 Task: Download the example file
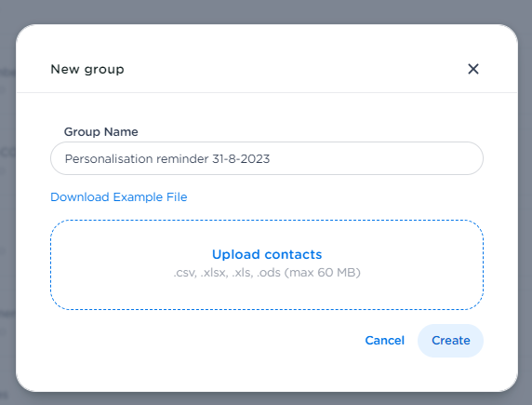[x=119, y=197]
